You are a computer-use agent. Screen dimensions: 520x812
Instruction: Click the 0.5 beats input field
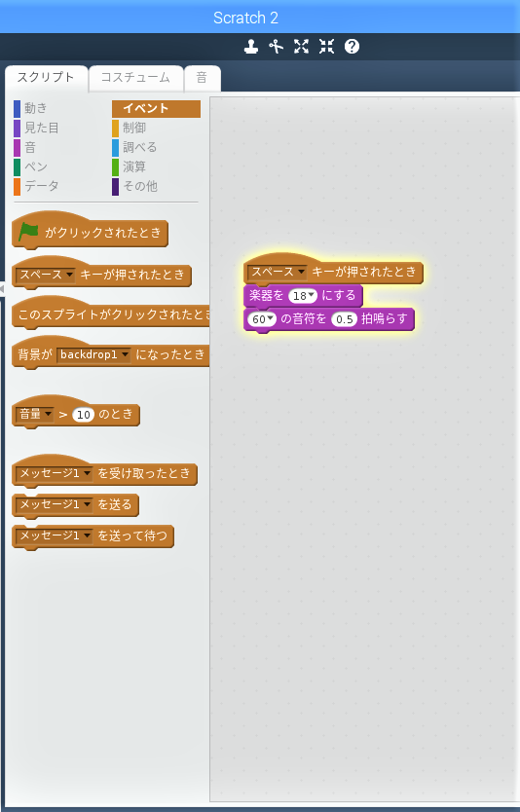[345, 319]
